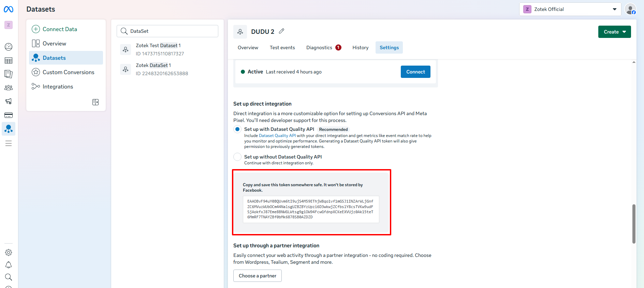This screenshot has width=644, height=288.
Task: Open the notifications bell icon
Action: tap(9, 265)
